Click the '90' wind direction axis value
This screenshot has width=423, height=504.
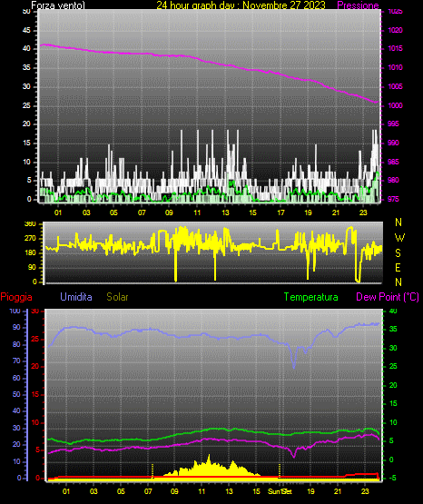point(32,267)
